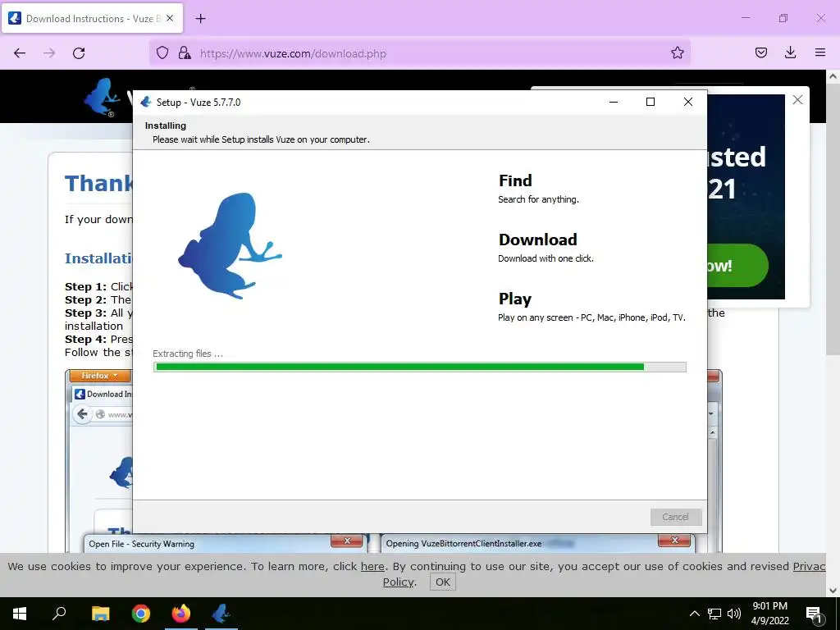Open the Windows Start menu
Image resolution: width=840 pixels, height=630 pixels.
point(20,614)
